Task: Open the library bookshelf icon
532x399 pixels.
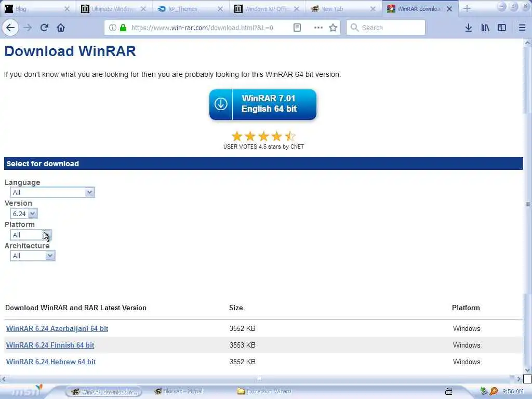Action: tap(485, 28)
